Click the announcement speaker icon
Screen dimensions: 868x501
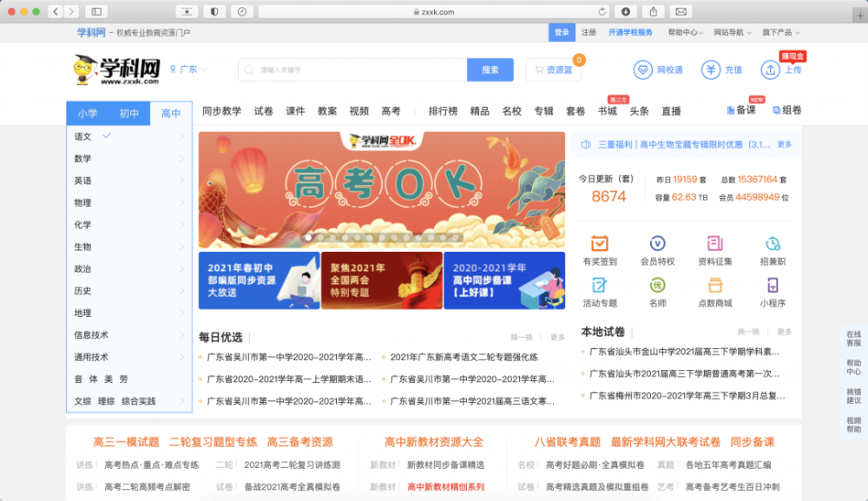586,144
